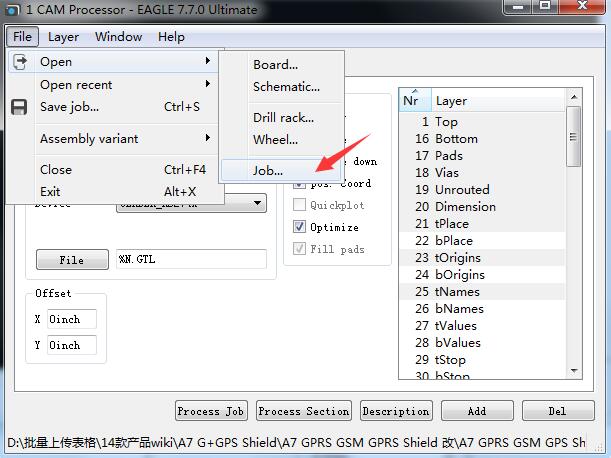Screen dimensions: 611x458
Task: Toggle the Quickplot checkbox
Action: 299,205
